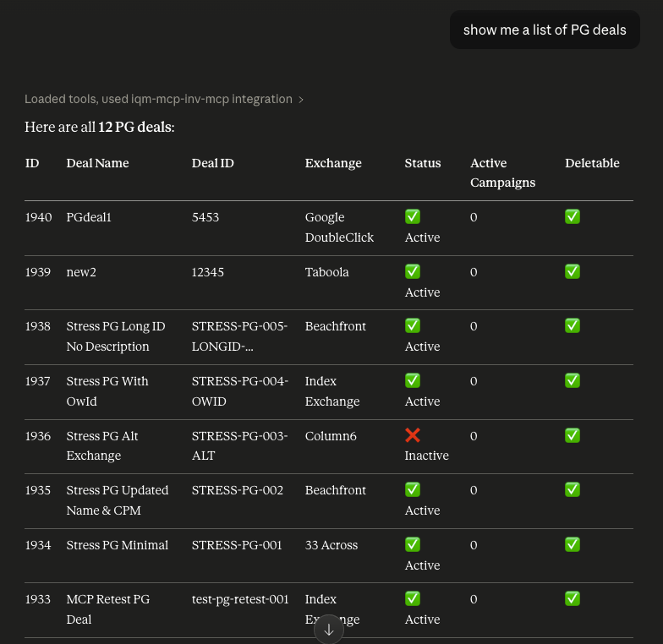The image size is (663, 644).
Task: Click the 'Stress PG Minimal' name
Action: [x=117, y=545]
